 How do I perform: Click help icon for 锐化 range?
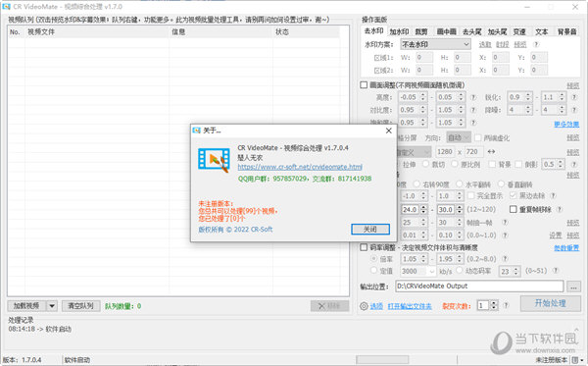click(573, 97)
